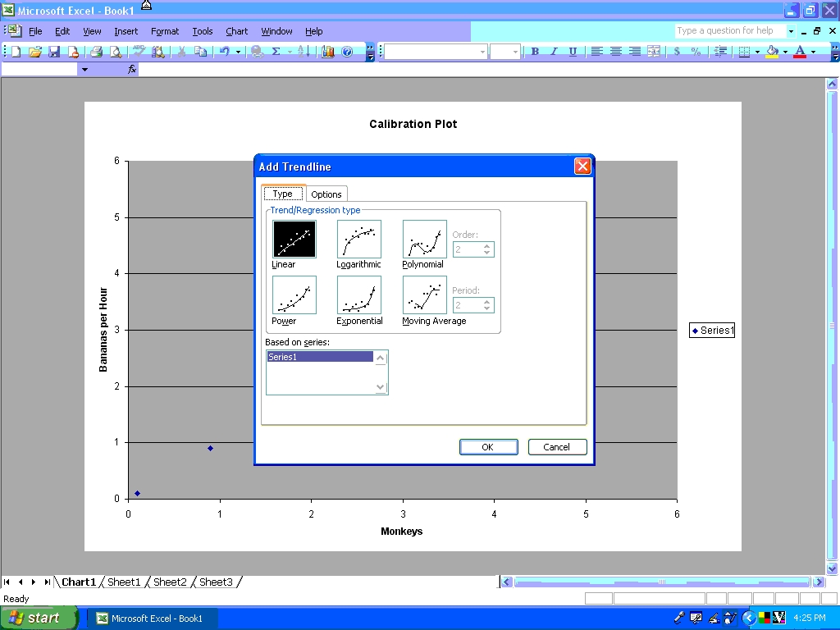The image size is (840, 630).
Task: Toggle Italic formatting in the toolbar
Action: pos(554,52)
